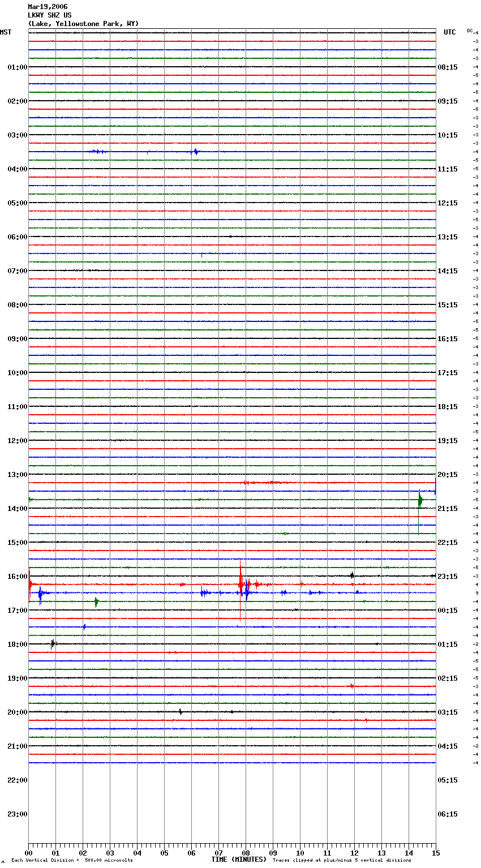
Task: Click the 13:15 UTC time label
Action: pyautogui.click(x=448, y=237)
